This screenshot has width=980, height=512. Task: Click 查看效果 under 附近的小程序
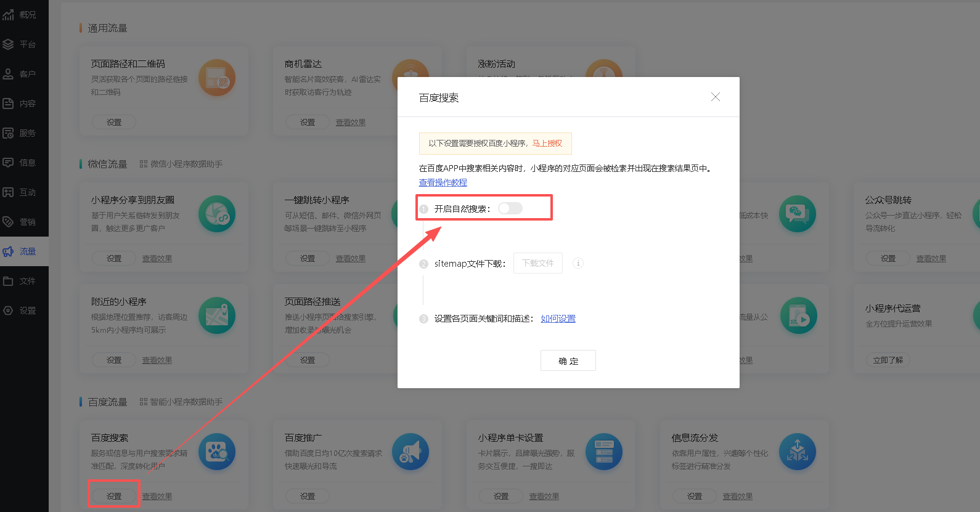[157, 360]
